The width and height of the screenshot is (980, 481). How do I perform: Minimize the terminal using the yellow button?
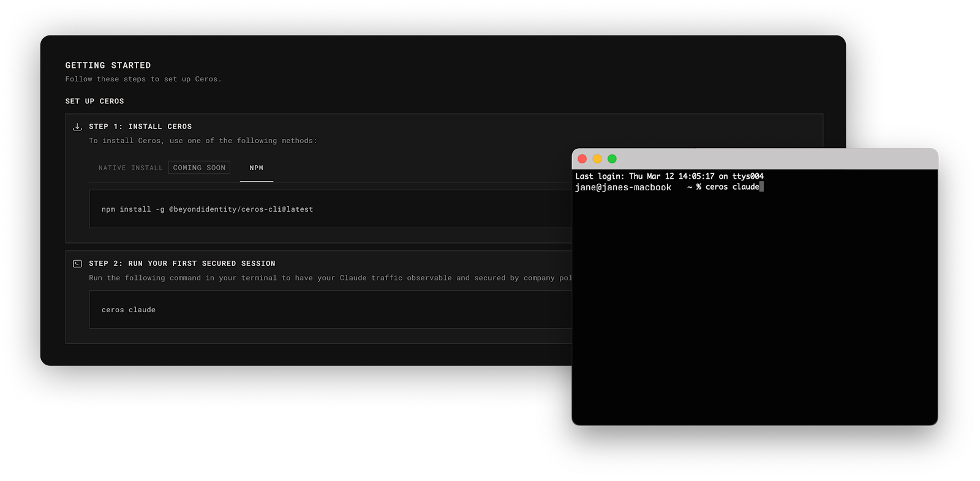(x=597, y=159)
